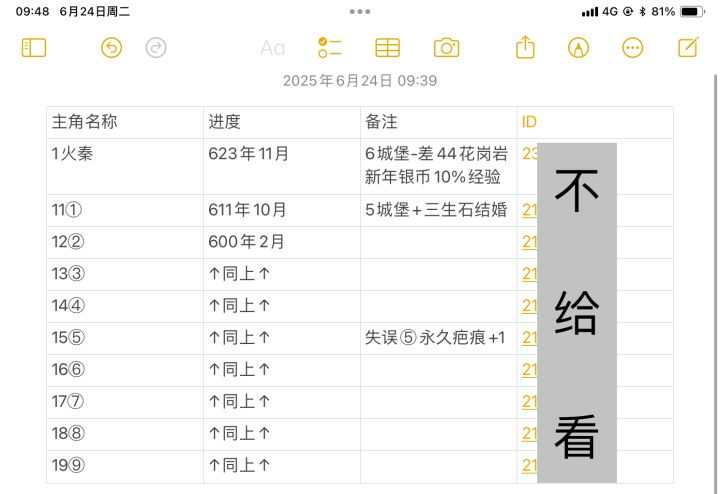This screenshot has width=720, height=494.
Task: Tap the 623年11月 progress cell
Action: click(x=282, y=166)
